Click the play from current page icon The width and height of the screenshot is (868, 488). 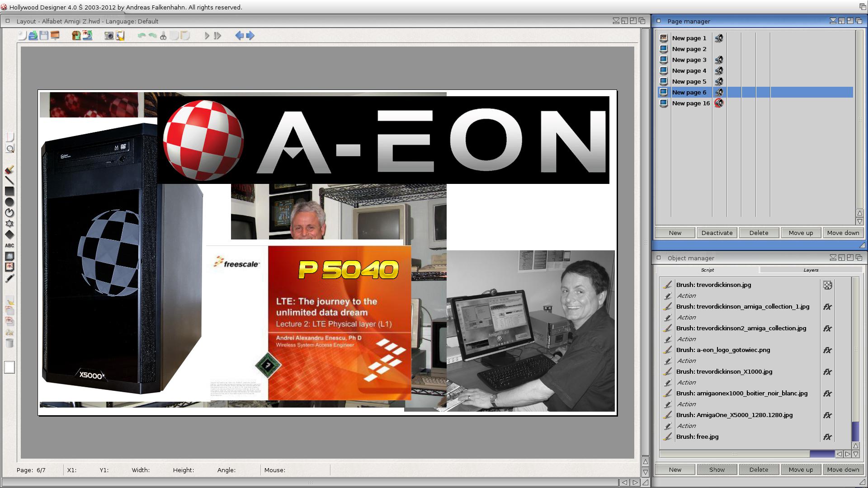click(217, 36)
